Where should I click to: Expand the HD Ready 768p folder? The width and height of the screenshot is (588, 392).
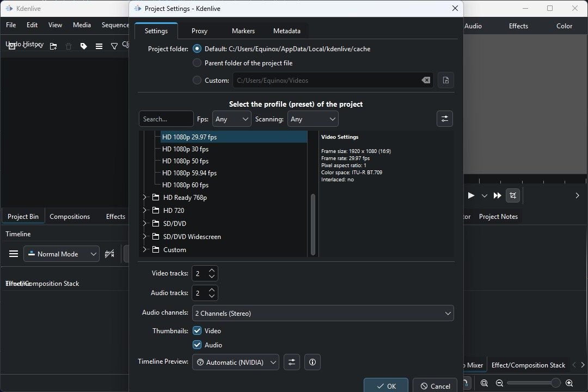pyautogui.click(x=144, y=197)
